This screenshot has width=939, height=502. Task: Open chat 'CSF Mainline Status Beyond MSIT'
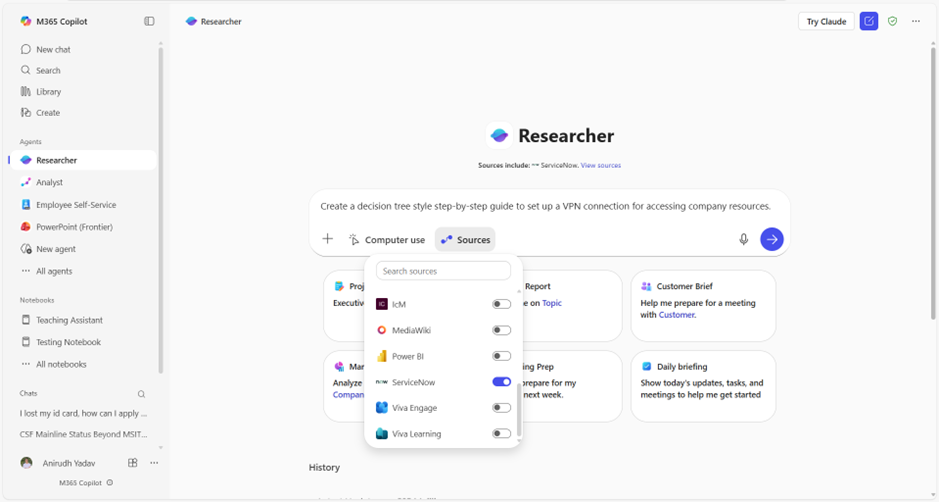click(x=84, y=434)
